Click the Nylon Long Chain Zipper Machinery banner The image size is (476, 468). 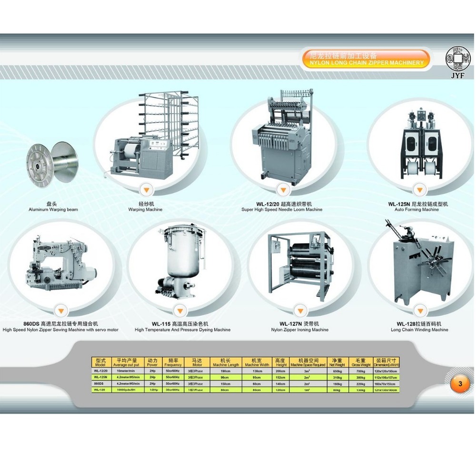click(x=366, y=59)
